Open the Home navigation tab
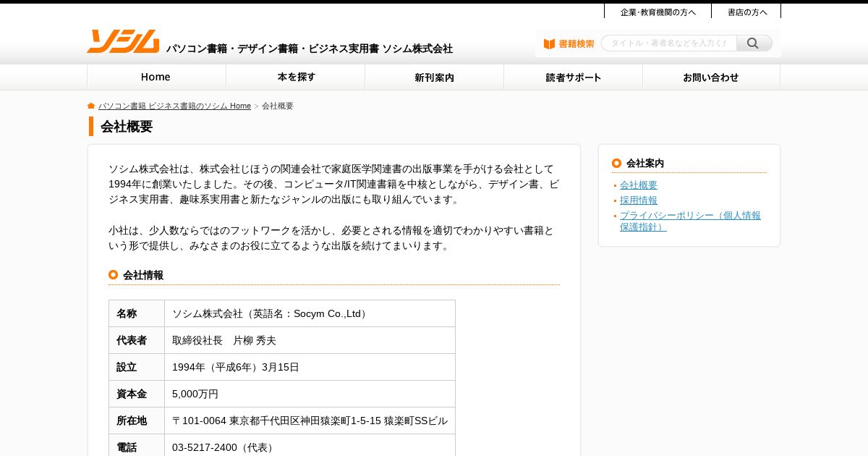The image size is (868, 456). click(156, 77)
